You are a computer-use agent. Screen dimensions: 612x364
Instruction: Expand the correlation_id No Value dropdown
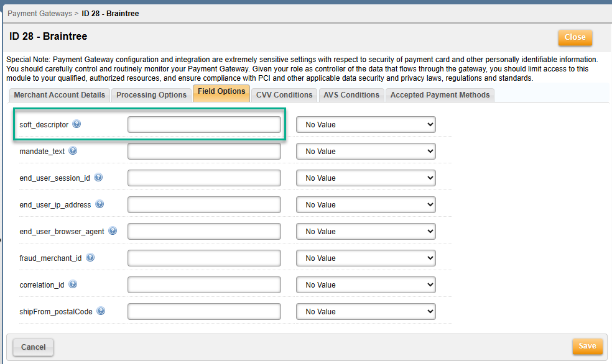[366, 285]
